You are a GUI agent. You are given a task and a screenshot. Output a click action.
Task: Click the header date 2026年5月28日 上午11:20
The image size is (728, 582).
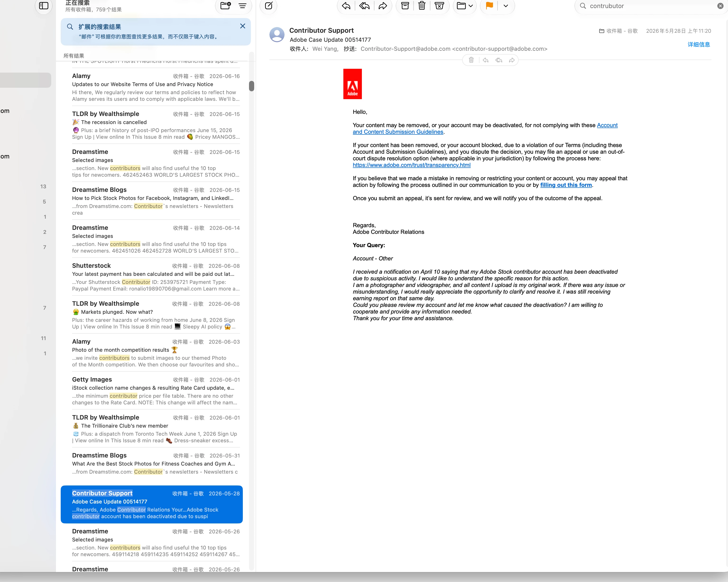point(678,31)
